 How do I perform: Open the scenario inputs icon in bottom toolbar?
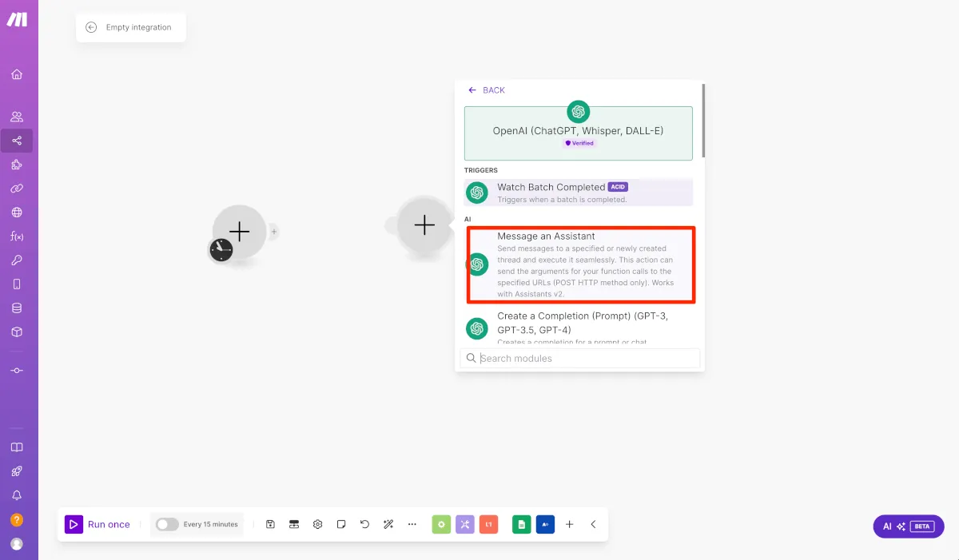coord(294,524)
